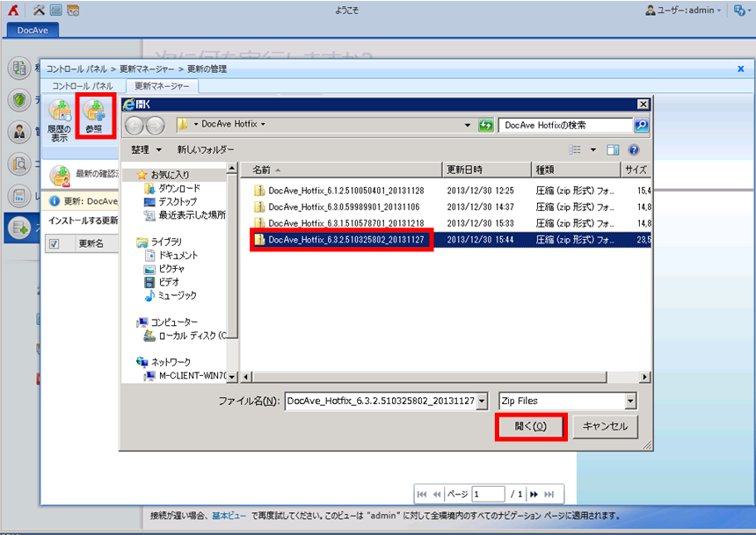
Task: Click the キャンセル cancel button
Action: (x=605, y=427)
